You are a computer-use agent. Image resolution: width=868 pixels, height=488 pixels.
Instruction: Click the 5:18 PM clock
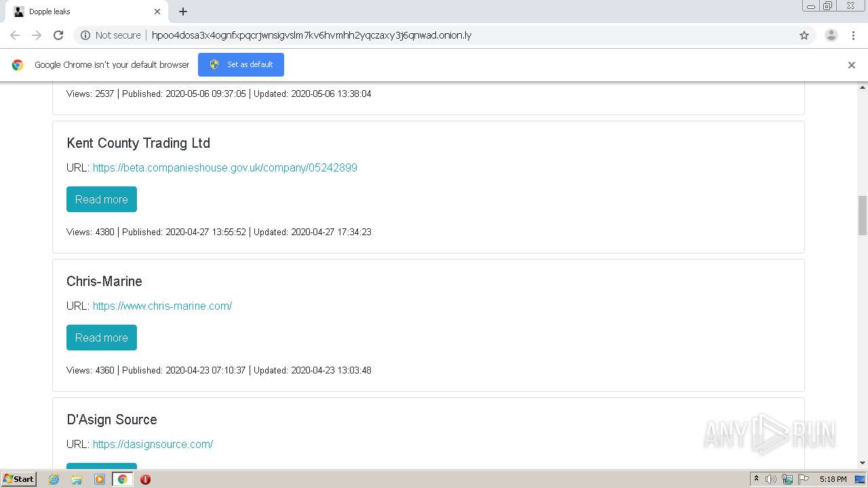point(833,479)
